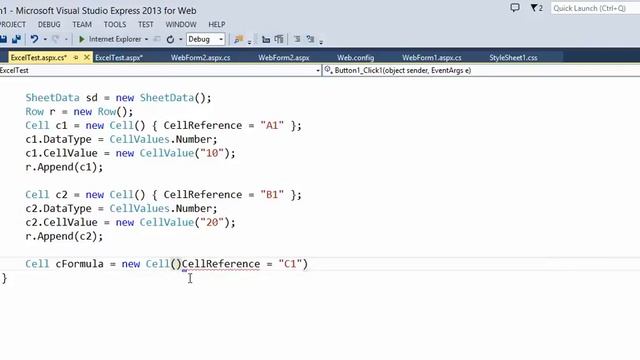The height and width of the screenshot is (360, 640).
Task: Focus the Quick Launch search box
Action: (595, 8)
